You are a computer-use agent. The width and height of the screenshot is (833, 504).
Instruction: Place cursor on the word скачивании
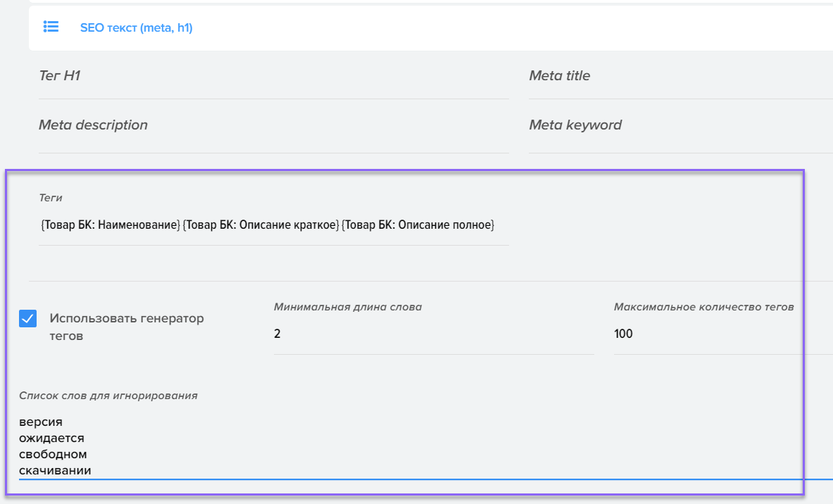click(x=55, y=470)
